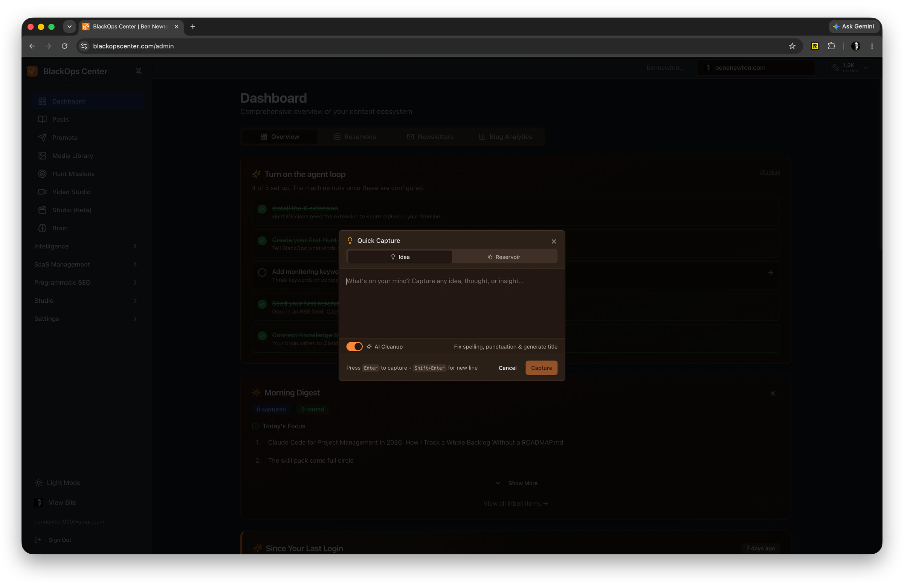Expand the Programmatic SEO section
This screenshot has height=588, width=904.
pos(86,282)
